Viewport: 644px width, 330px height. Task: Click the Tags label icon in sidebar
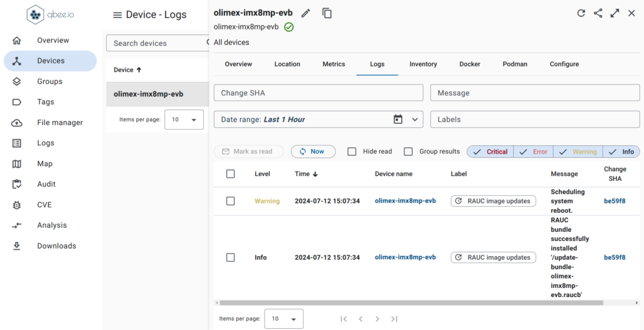coord(16,102)
